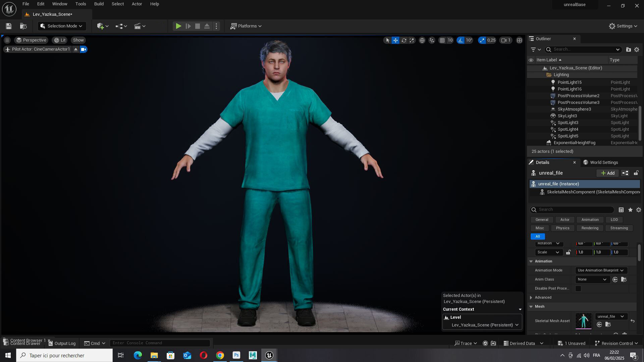Collapse the Mesh section

click(x=531, y=307)
